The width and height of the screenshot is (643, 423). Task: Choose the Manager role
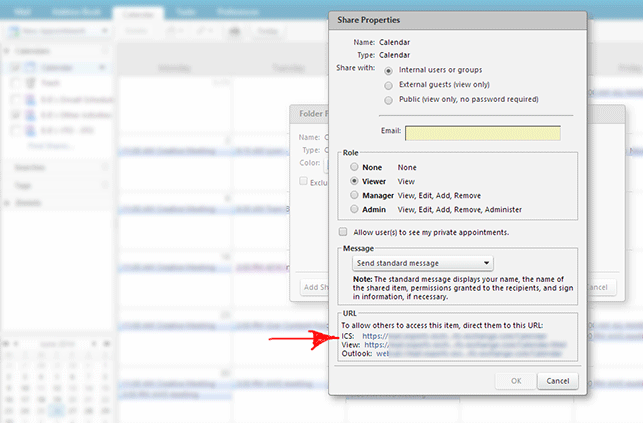pyautogui.click(x=354, y=195)
